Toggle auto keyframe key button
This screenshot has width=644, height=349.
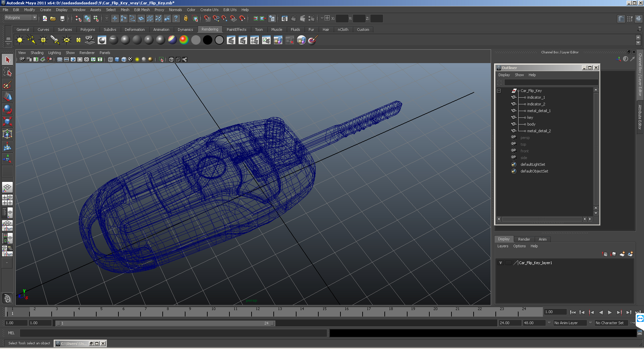tap(633, 323)
